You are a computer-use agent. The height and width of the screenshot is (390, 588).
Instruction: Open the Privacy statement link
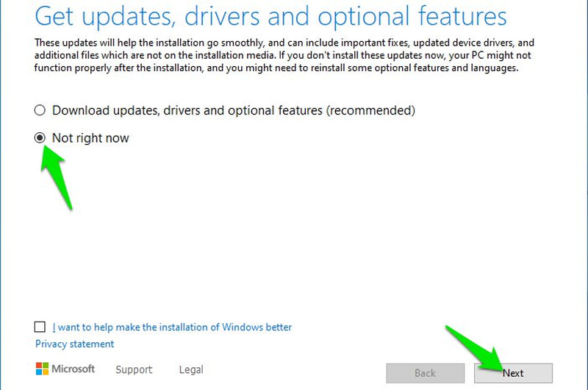[x=75, y=344]
